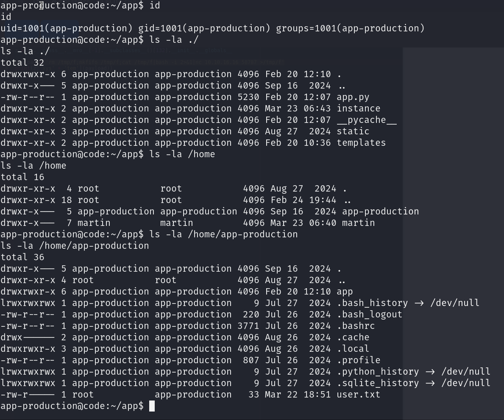Click the .bash_logout filename
The image size is (504, 420).
tap(369, 314)
